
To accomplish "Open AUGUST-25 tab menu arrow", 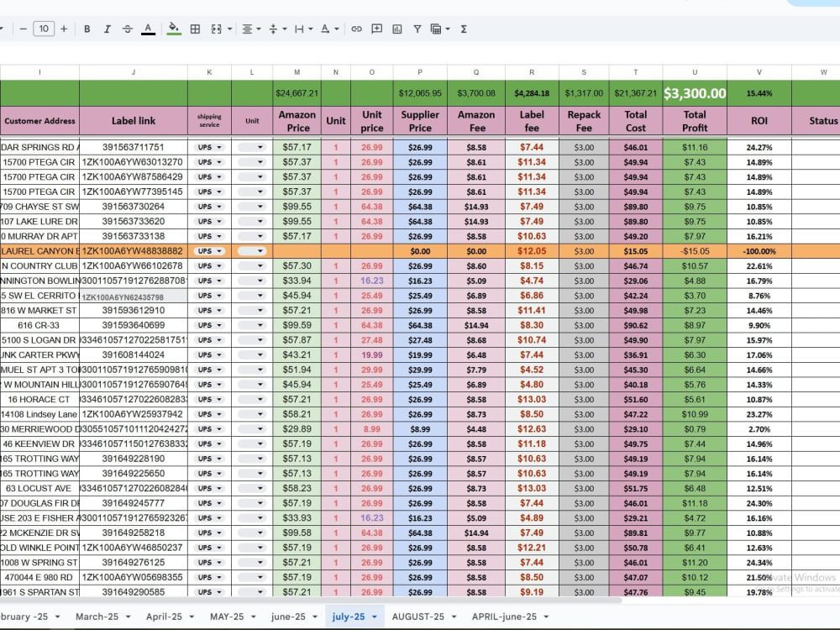I will [454, 617].
